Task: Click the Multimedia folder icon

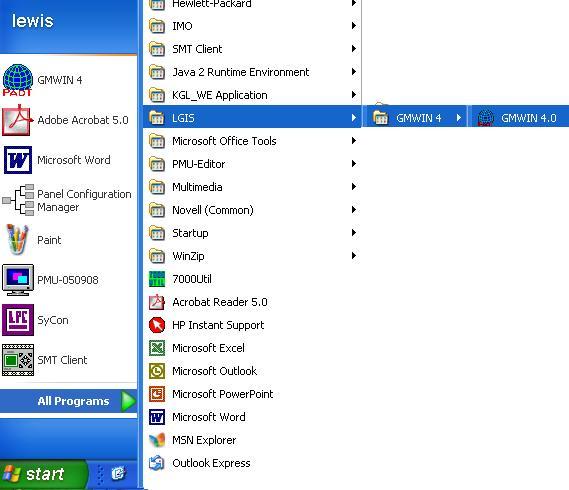Action: click(x=157, y=187)
